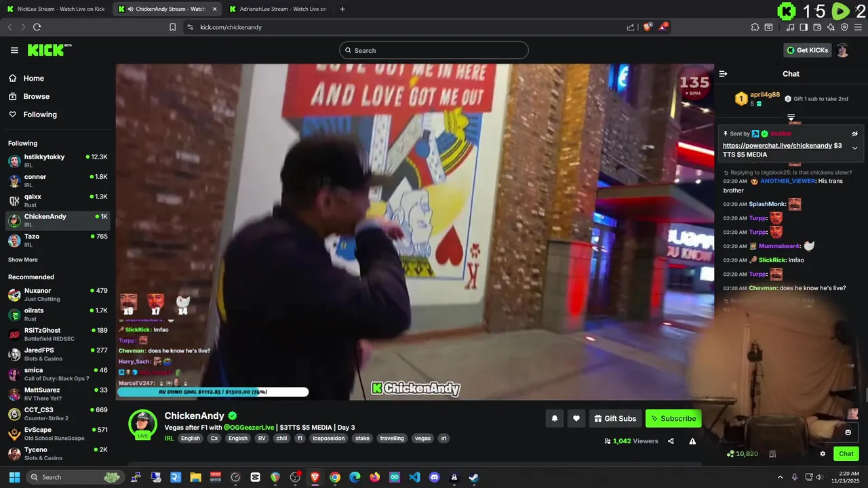Viewport: 868px width, 488px height.
Task: Switch to NickLee Stream tab
Action: click(x=56, y=9)
